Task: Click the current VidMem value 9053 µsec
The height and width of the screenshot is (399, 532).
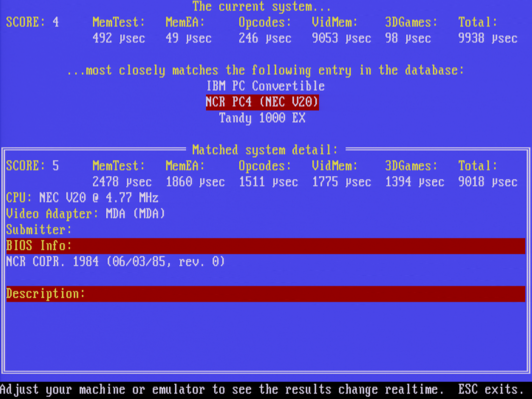Action: tap(341, 38)
